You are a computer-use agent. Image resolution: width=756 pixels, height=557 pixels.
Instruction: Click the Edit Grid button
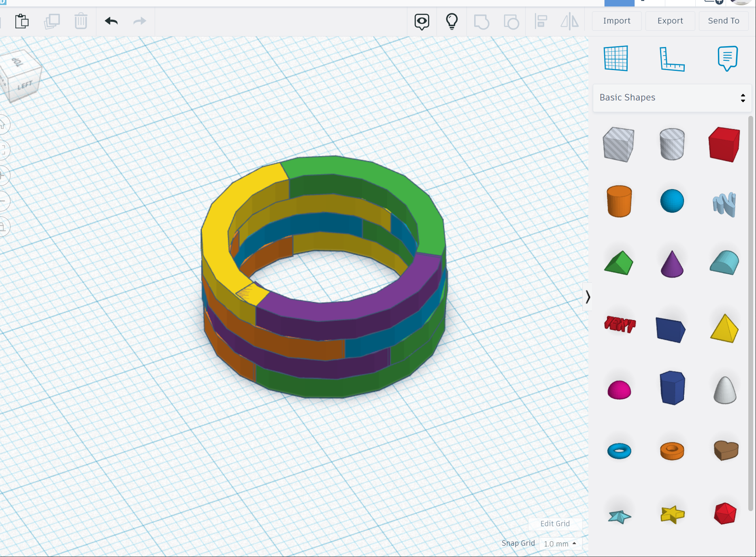click(555, 524)
